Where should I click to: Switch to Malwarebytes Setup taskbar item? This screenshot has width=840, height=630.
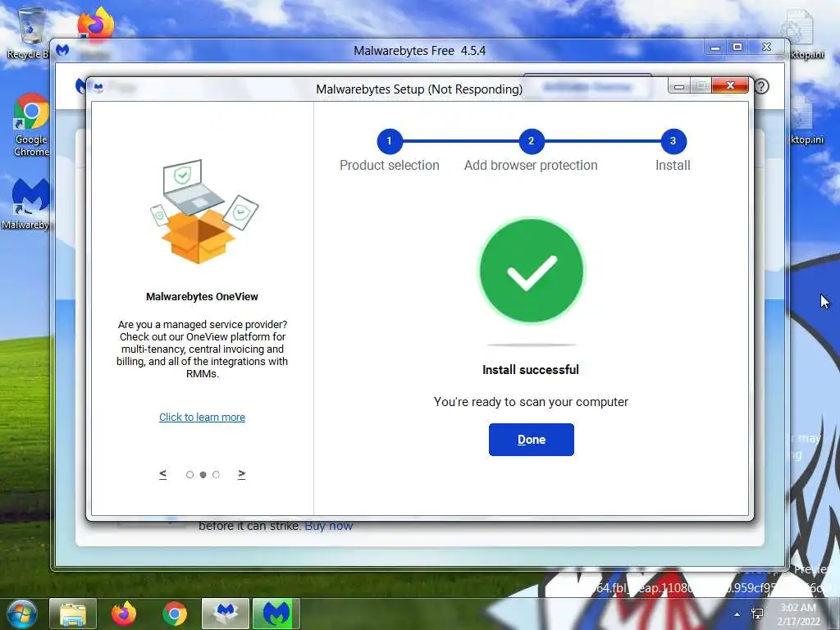[226, 614]
